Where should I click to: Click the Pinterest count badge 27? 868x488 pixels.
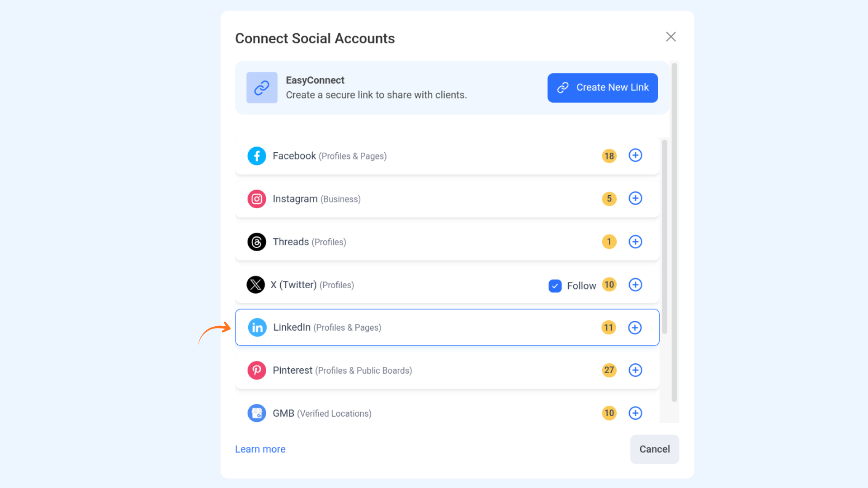(609, 370)
